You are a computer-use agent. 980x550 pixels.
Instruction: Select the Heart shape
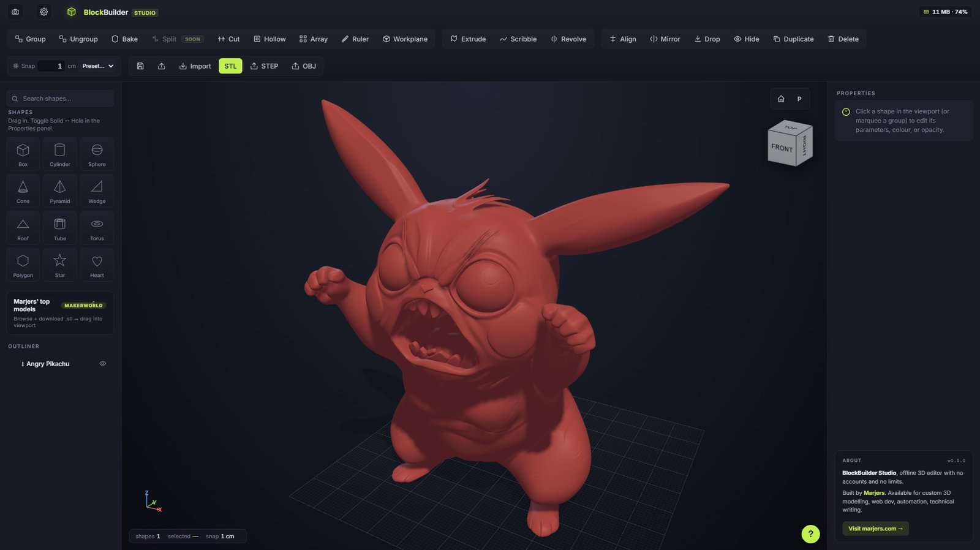[97, 265]
